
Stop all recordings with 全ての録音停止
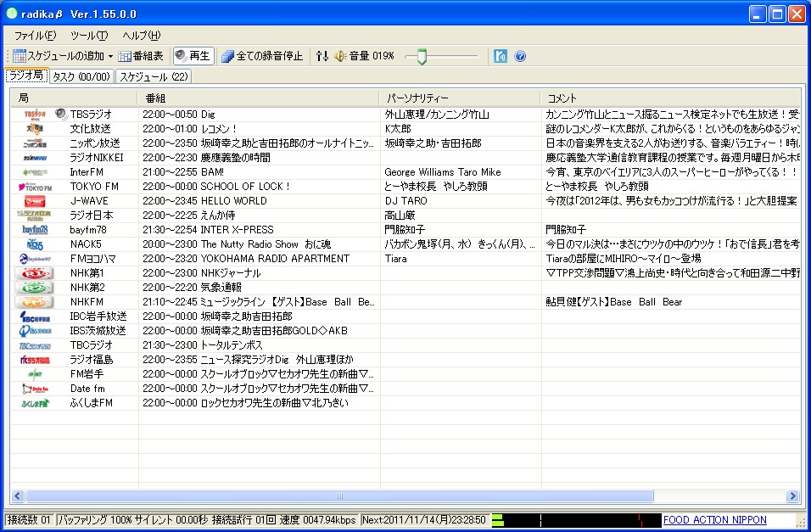[262, 56]
